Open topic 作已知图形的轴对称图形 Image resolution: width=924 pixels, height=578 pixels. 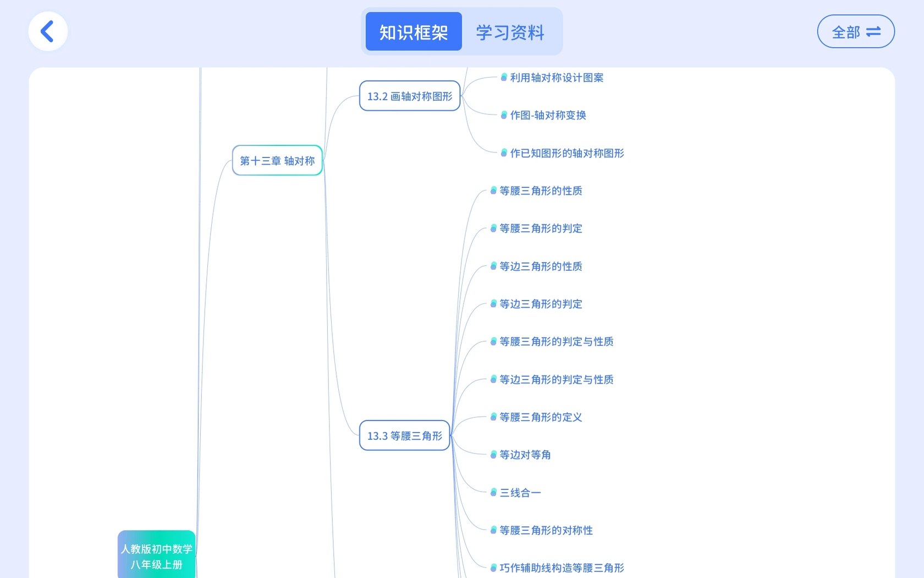(567, 153)
